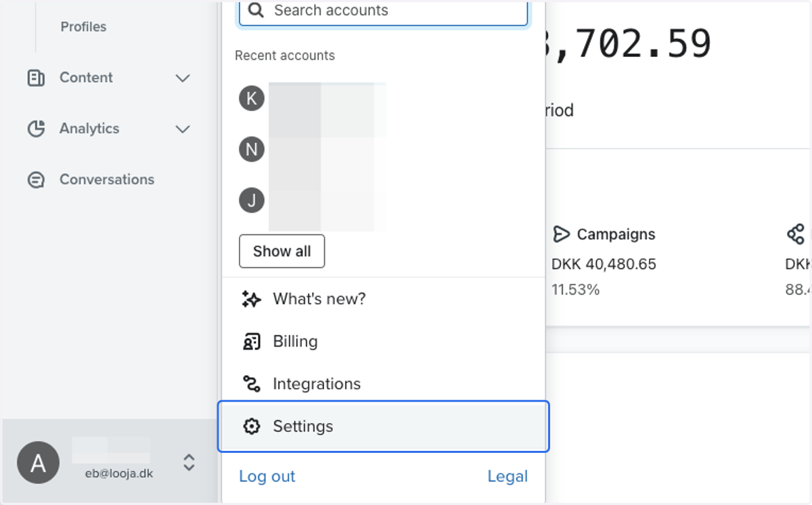Viewport: 812px width, 505px height.
Task: Select recent account with K avatar
Action: tap(252, 99)
